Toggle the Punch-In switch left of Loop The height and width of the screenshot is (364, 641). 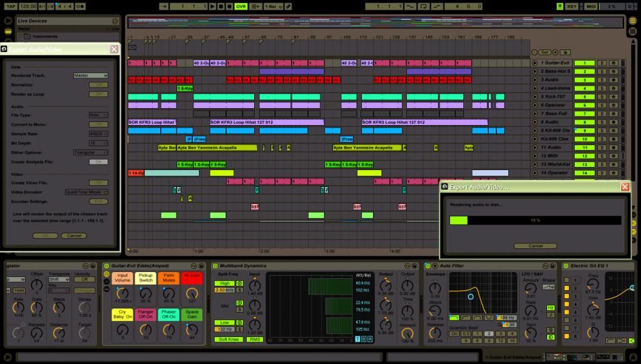point(409,6)
